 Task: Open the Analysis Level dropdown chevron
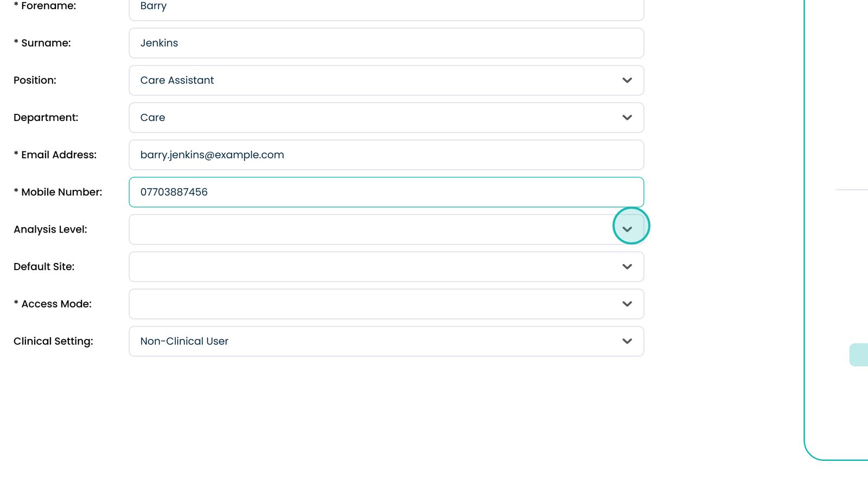[627, 229]
